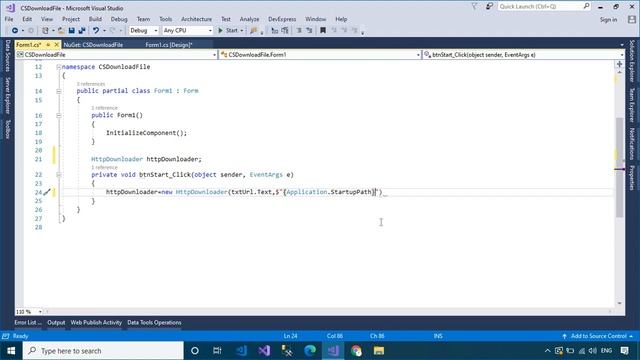The height and width of the screenshot is (360, 640).
Task: Start debugging with the green Start button
Action: pos(228,31)
